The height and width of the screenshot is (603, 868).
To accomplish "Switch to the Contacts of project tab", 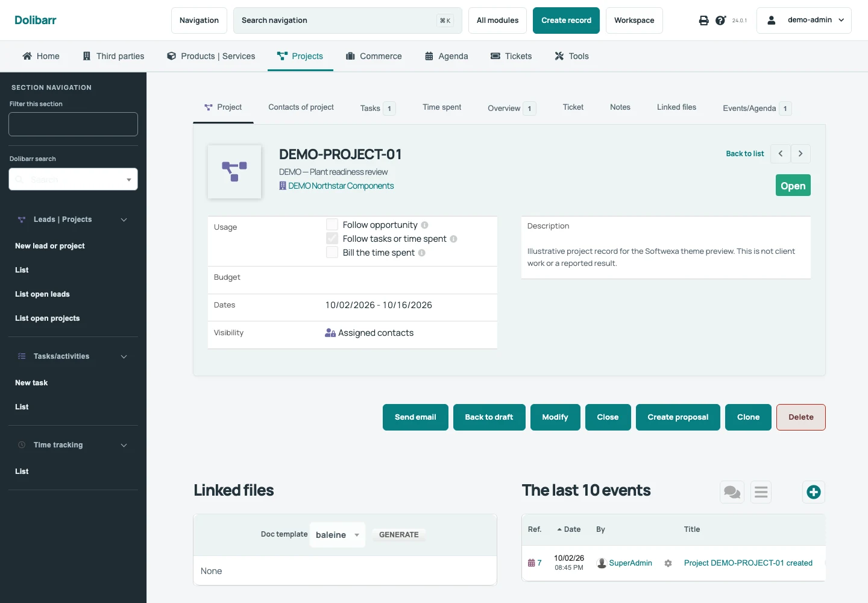I will (x=301, y=107).
